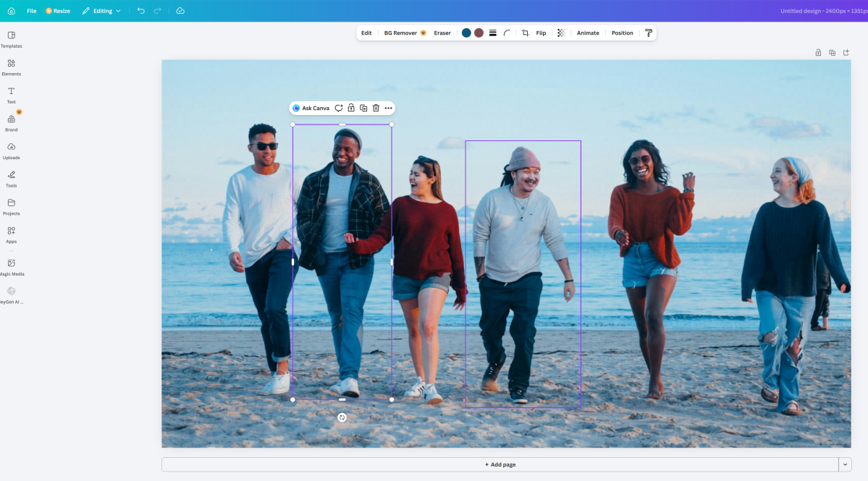Screen dimensions: 868x481
Task: Select the crop tool in the toolbar
Action: coord(526,33)
